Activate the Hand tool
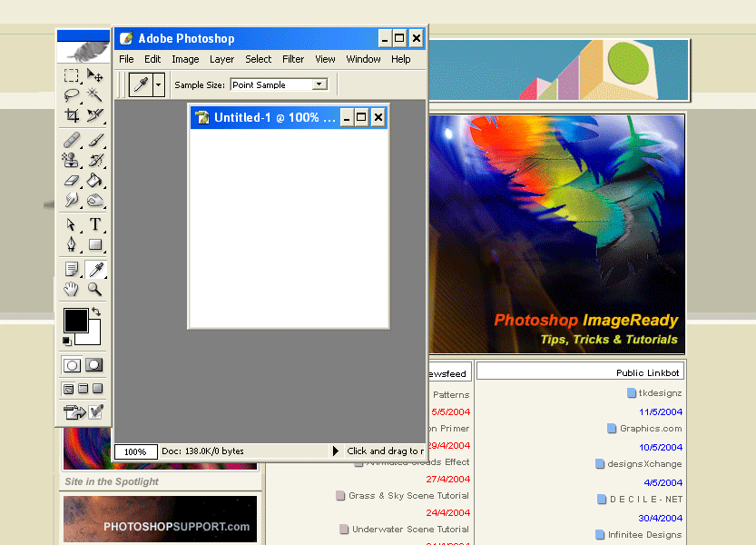756x545 pixels. point(72,289)
